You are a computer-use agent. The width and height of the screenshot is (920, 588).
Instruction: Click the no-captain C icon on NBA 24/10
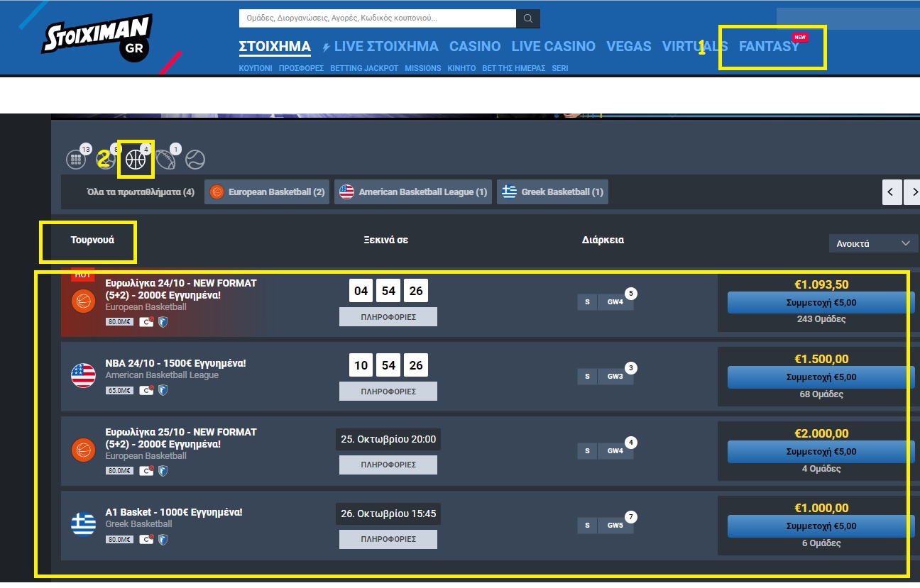(x=146, y=390)
